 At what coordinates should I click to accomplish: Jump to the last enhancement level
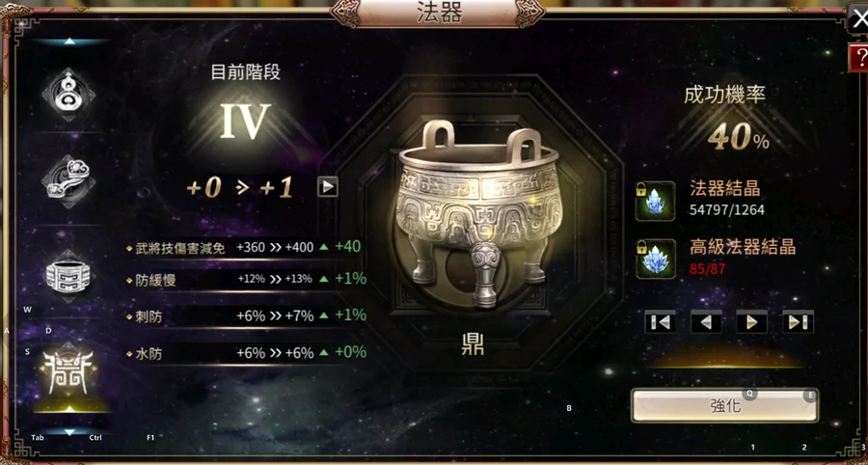pyautogui.click(x=798, y=321)
